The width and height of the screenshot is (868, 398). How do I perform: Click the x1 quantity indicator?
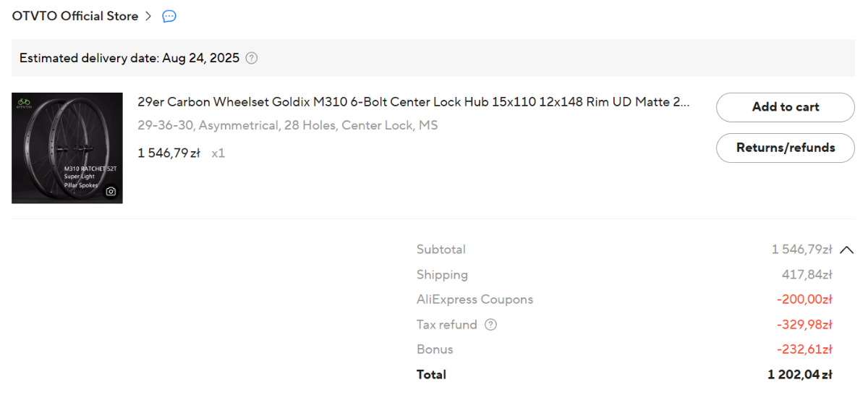tap(218, 153)
